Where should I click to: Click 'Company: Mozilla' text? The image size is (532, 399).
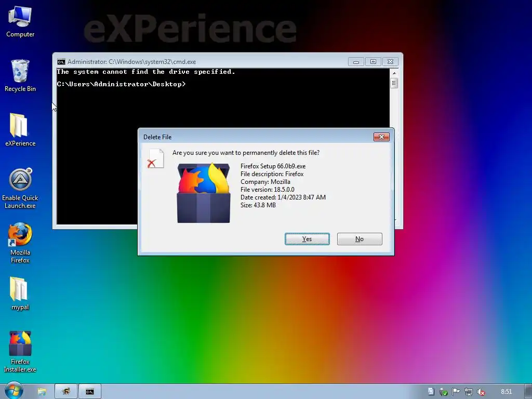click(x=265, y=182)
